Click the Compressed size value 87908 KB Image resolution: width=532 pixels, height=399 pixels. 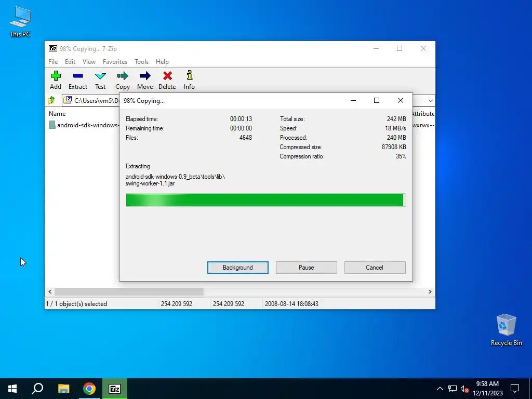394,147
